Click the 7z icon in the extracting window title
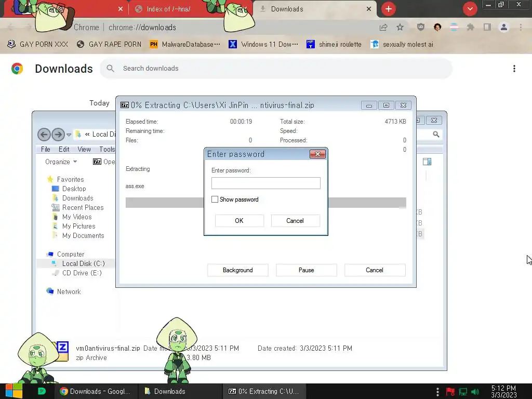 coord(125,105)
